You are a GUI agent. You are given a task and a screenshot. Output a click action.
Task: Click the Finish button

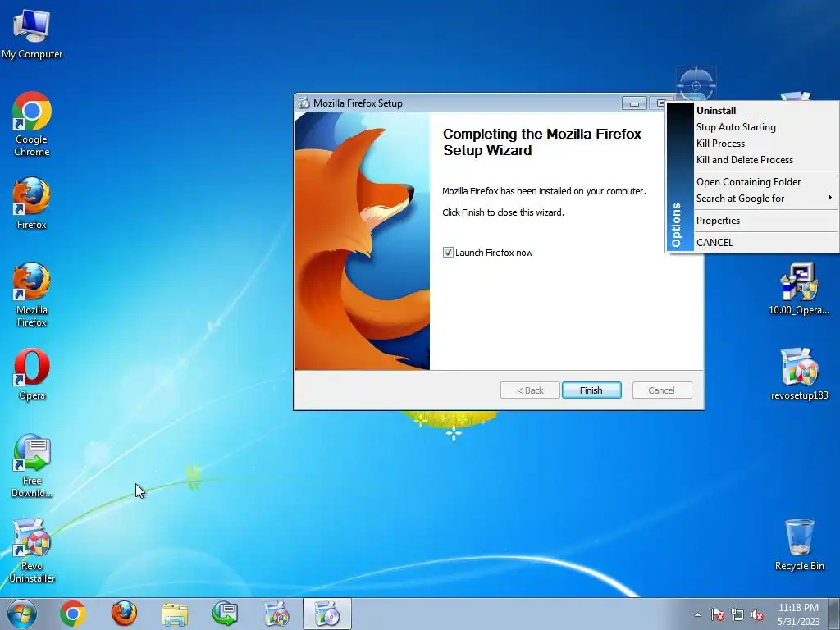(x=591, y=390)
